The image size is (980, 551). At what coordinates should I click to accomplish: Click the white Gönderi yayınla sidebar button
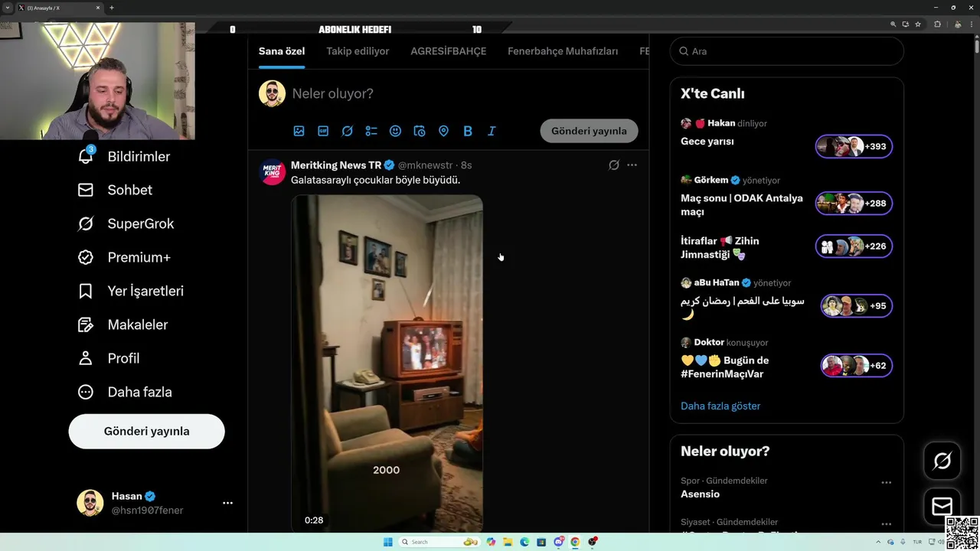(x=146, y=431)
